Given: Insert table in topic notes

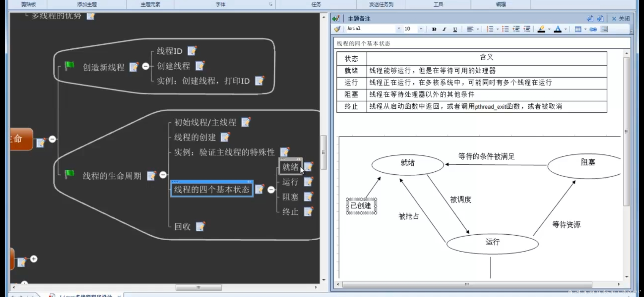Looking at the screenshot, I should pyautogui.click(x=578, y=29).
